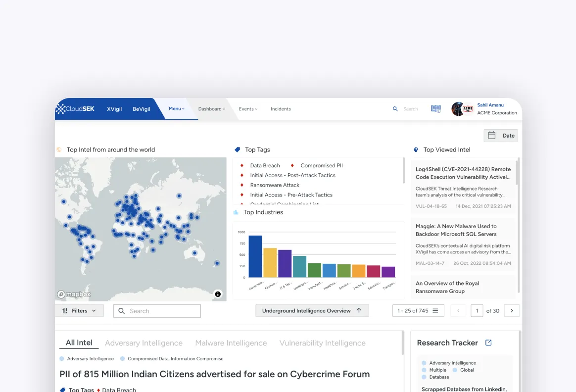Collapse Underground Intelligence Overview section
The image size is (576, 392).
coord(312,311)
